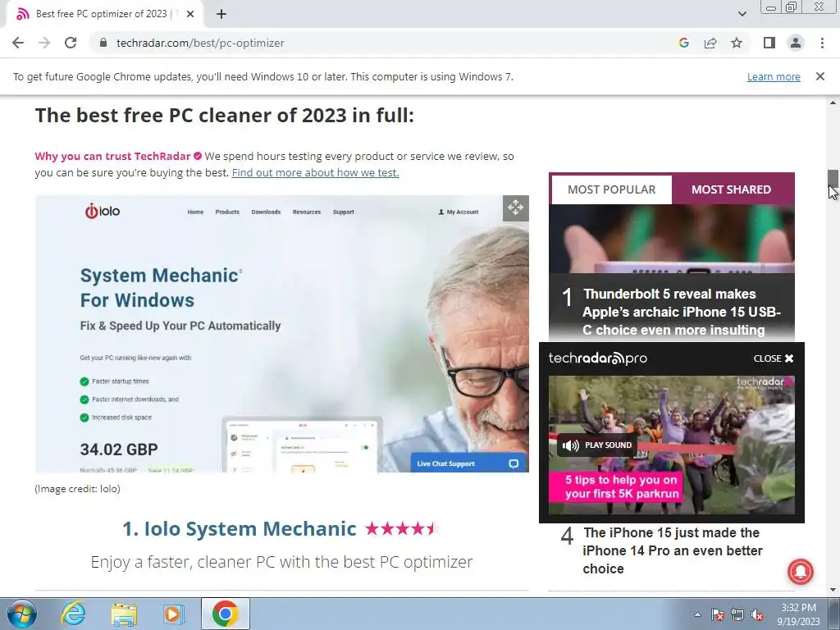Viewport: 840px width, 630px height.
Task: Open the clock showing 3:32 PM
Action: tap(798, 614)
